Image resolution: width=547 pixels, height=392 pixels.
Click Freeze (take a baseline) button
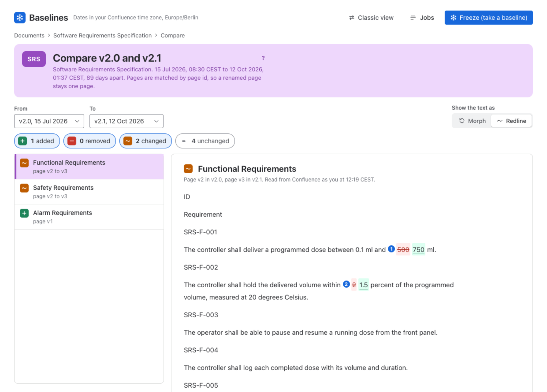(x=489, y=18)
